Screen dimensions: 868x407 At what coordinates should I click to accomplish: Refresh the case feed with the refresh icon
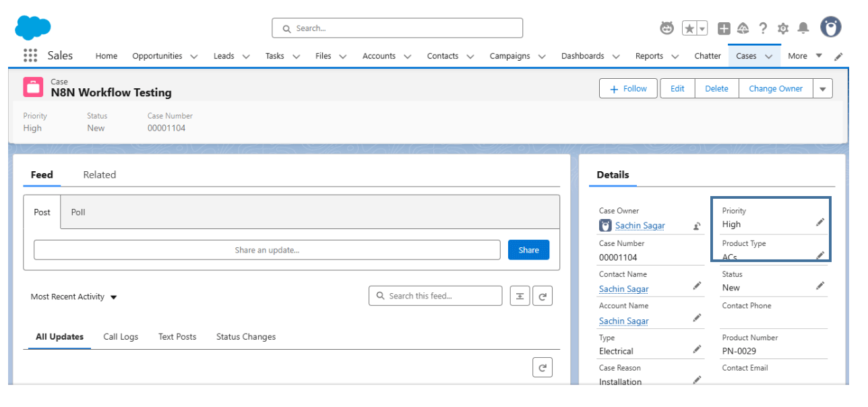pyautogui.click(x=542, y=295)
